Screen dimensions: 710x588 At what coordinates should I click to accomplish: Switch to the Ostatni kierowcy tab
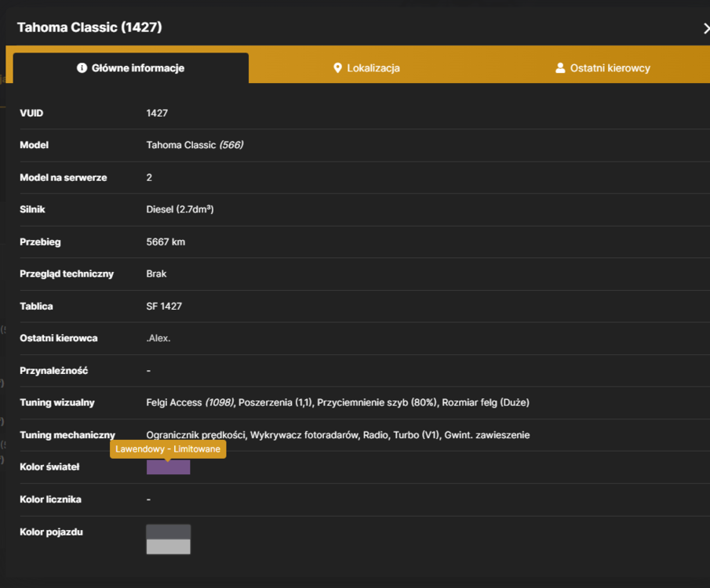[603, 68]
